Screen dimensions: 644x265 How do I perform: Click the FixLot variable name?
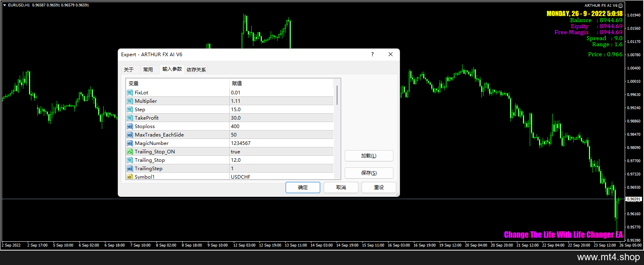pyautogui.click(x=141, y=93)
